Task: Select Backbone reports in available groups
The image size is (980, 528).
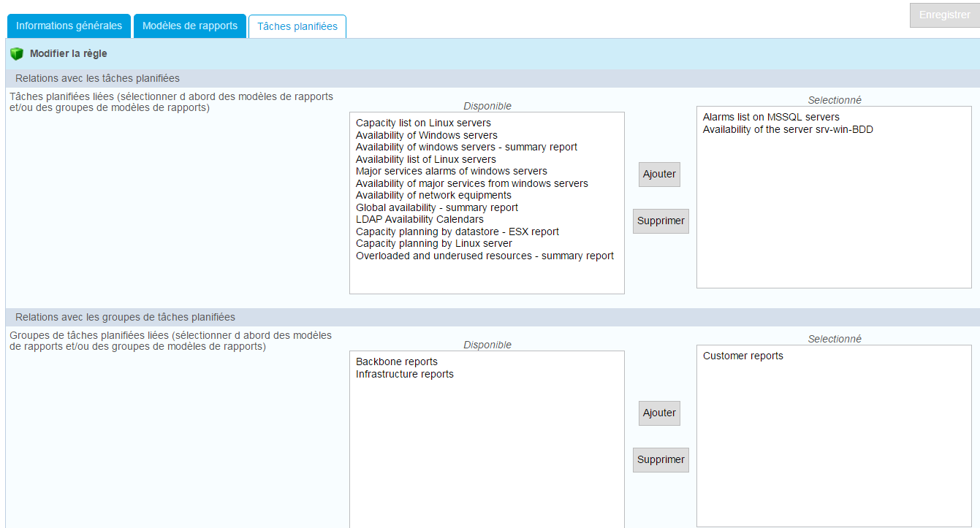Action: pyautogui.click(x=397, y=362)
